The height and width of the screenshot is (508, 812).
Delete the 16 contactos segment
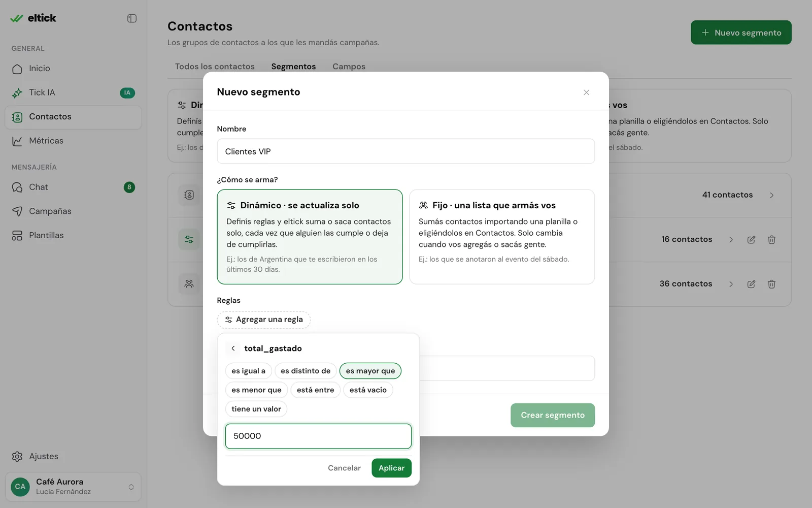click(771, 240)
